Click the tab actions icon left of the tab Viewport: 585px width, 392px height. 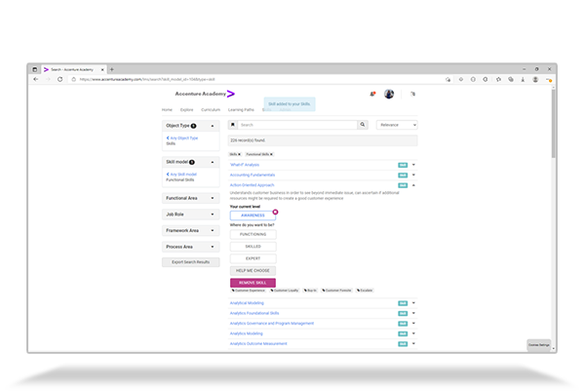click(35, 69)
